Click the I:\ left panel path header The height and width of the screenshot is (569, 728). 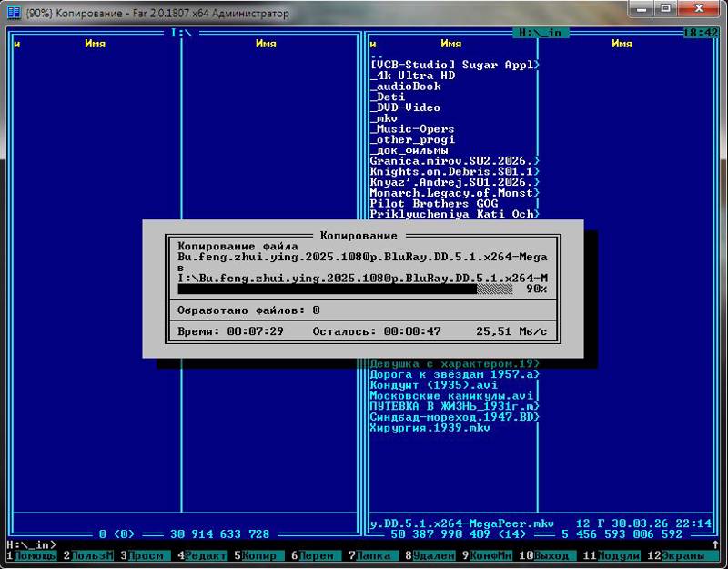coord(181,33)
